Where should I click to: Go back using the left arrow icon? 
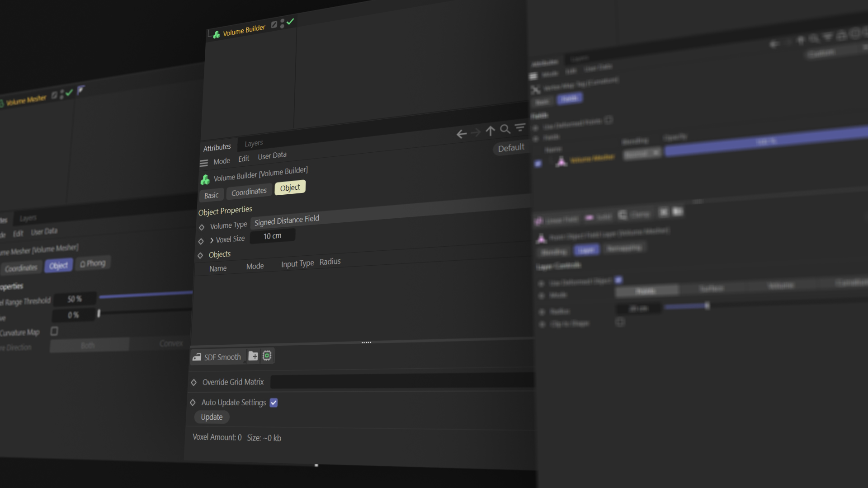[x=461, y=134]
